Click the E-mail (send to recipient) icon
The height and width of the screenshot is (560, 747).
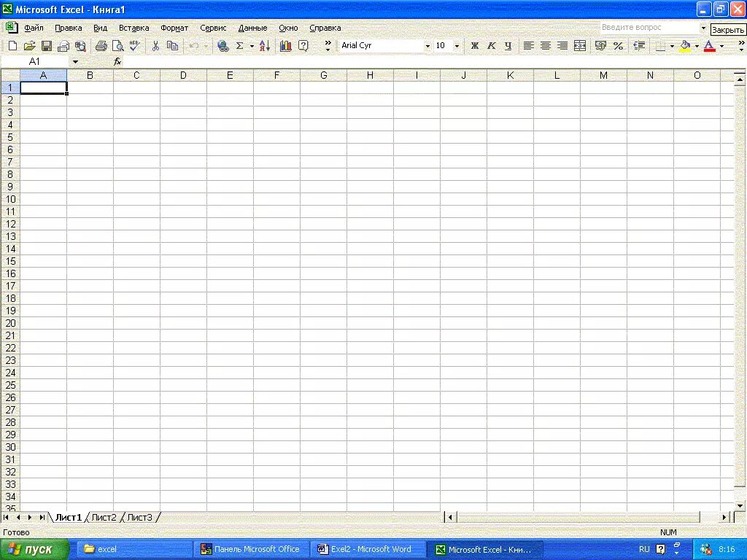[x=63, y=46]
